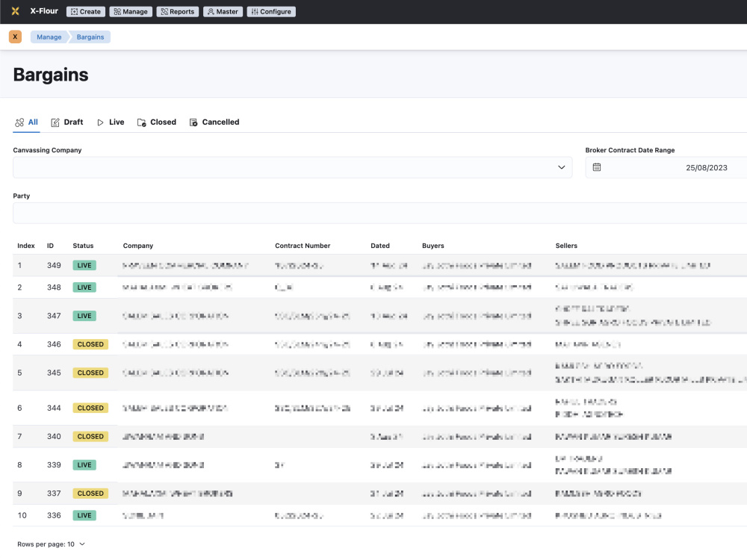The height and width of the screenshot is (560, 747).
Task: Click ID value 347
Action: coord(54,316)
